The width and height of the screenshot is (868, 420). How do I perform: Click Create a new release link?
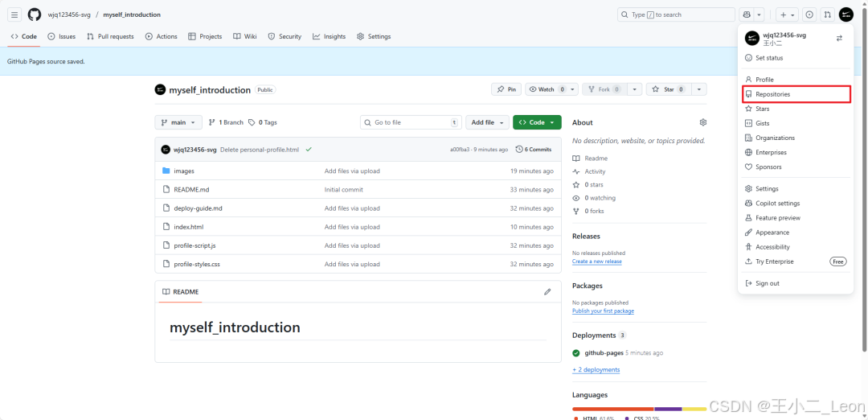pos(596,261)
